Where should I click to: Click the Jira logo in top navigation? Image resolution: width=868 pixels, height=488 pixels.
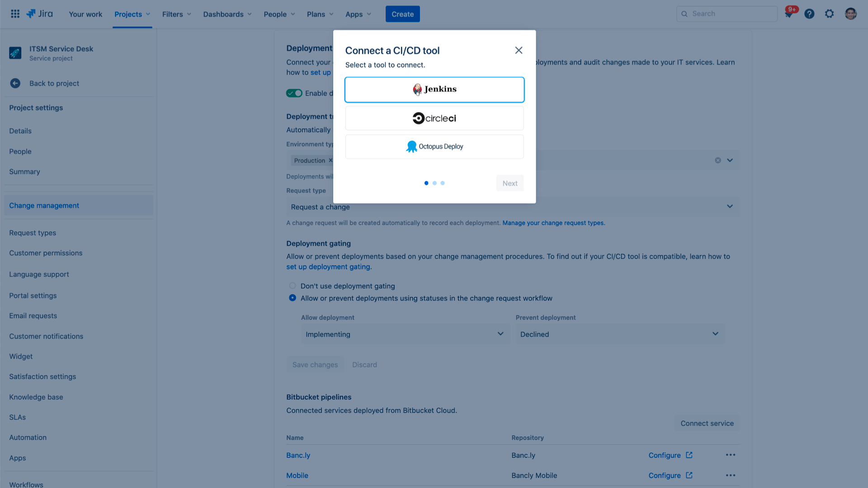point(39,14)
